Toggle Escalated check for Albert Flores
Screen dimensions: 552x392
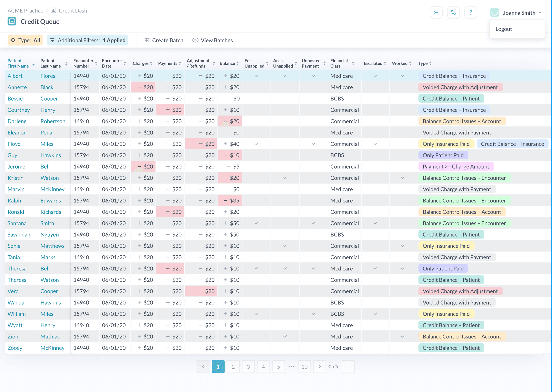[375, 76]
